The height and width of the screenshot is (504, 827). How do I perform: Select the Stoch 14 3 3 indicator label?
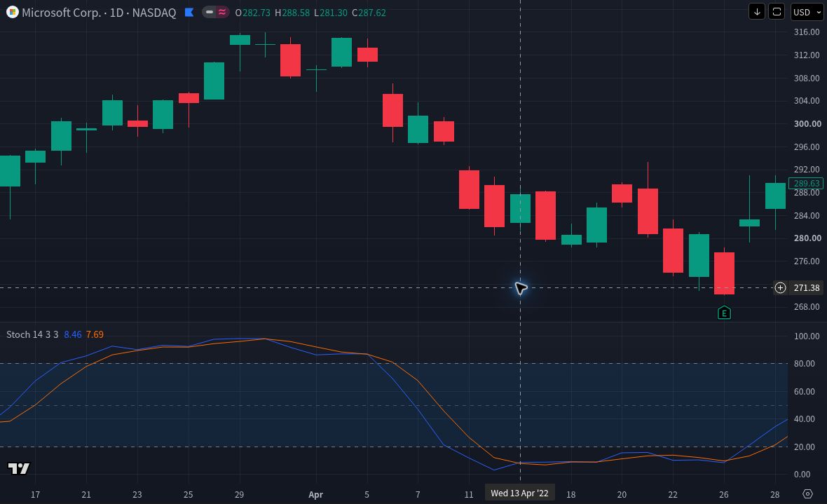click(x=32, y=334)
